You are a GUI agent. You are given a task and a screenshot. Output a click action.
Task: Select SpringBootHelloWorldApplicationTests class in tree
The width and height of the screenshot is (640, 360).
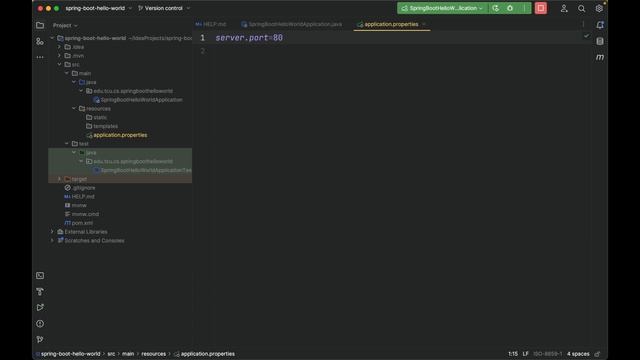(x=146, y=170)
